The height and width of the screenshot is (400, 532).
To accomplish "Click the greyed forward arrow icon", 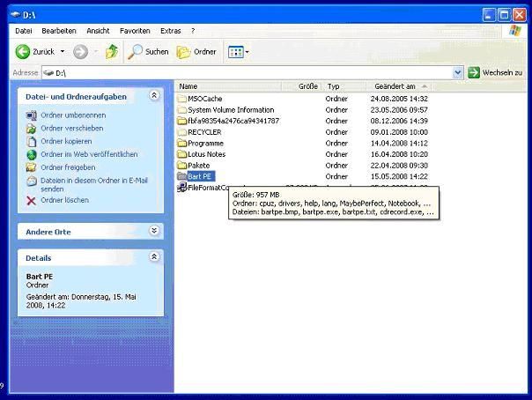I will tap(80, 52).
